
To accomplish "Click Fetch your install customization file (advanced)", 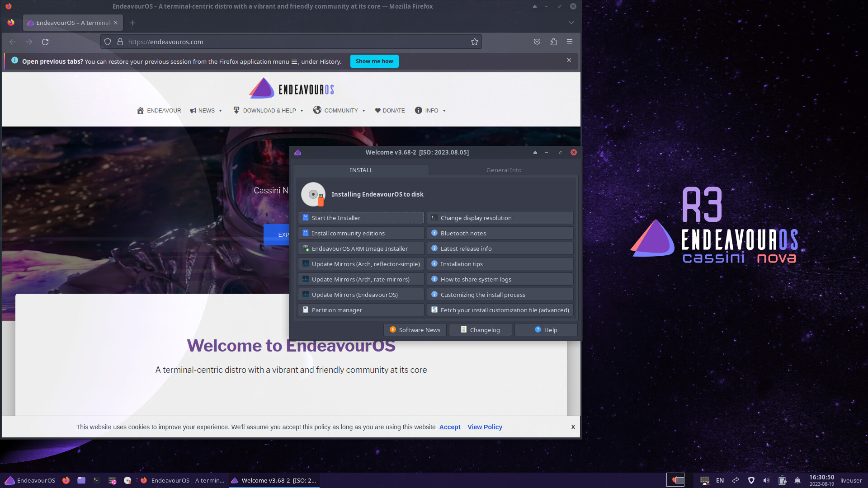I will coord(500,310).
